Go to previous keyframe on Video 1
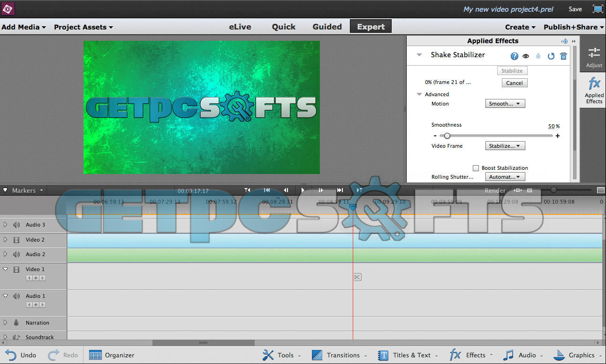The width and height of the screenshot is (606, 364). click(29, 278)
